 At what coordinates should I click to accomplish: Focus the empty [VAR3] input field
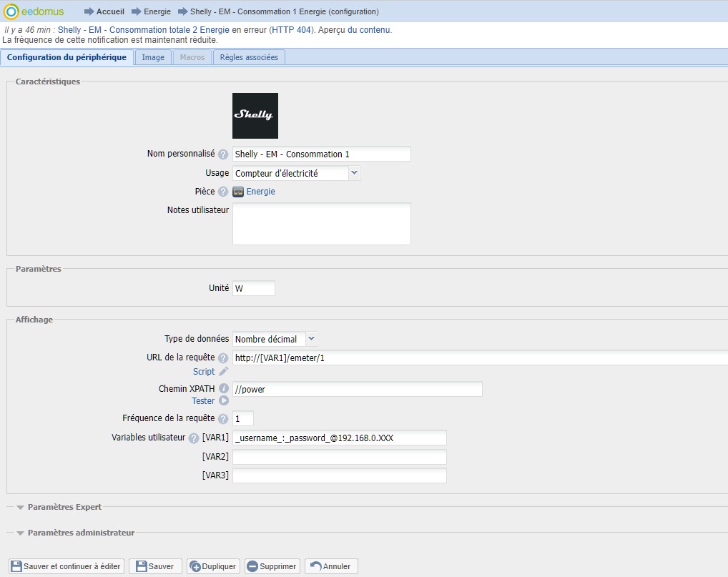pos(340,475)
